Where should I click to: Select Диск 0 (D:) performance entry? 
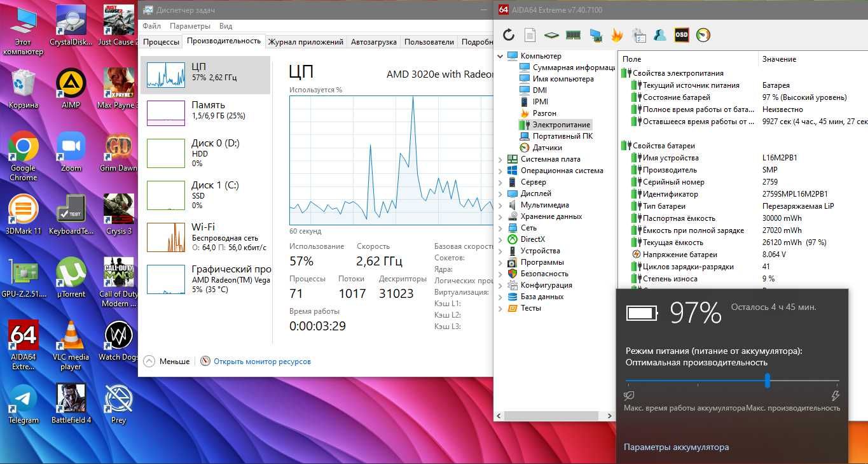205,153
